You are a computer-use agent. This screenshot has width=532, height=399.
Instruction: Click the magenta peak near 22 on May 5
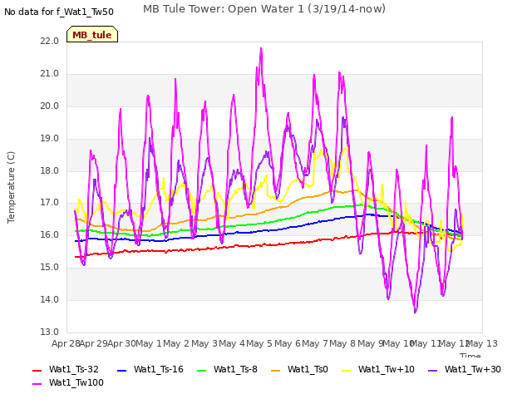pos(261,48)
